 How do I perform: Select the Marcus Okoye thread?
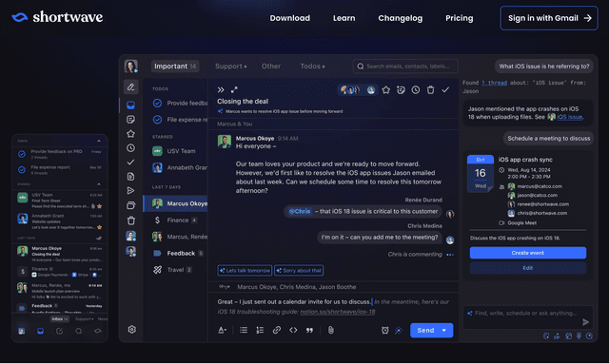(176, 203)
